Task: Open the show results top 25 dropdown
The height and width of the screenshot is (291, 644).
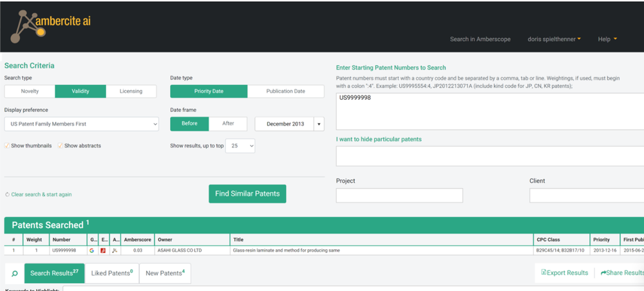Action: 240,145
